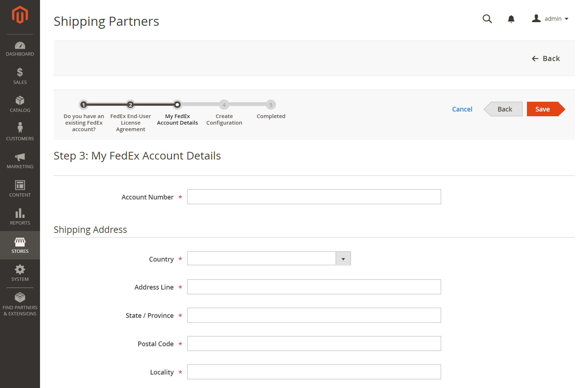Click the Back arrow link in the top bar
Screen dimensions: 588x388
(x=546, y=58)
